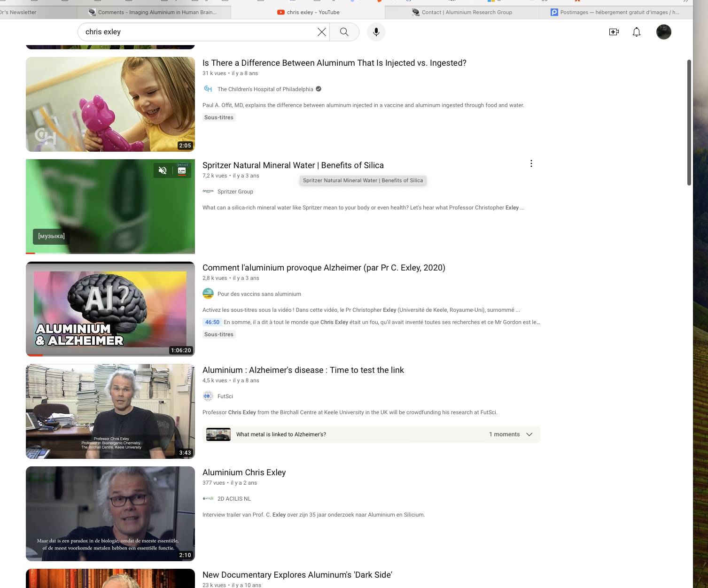This screenshot has width=708, height=588.
Task: Start voice search with the microphone icon
Action: click(376, 32)
